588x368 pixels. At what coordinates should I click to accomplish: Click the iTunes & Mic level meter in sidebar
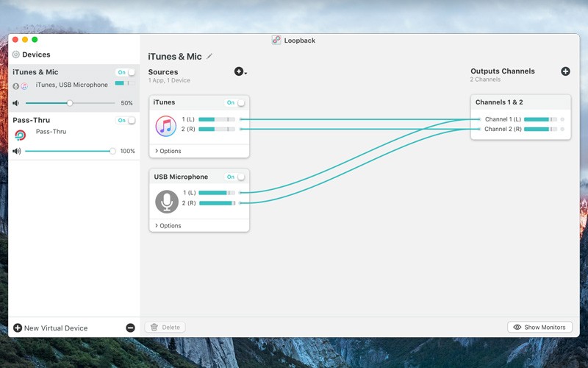tap(124, 83)
